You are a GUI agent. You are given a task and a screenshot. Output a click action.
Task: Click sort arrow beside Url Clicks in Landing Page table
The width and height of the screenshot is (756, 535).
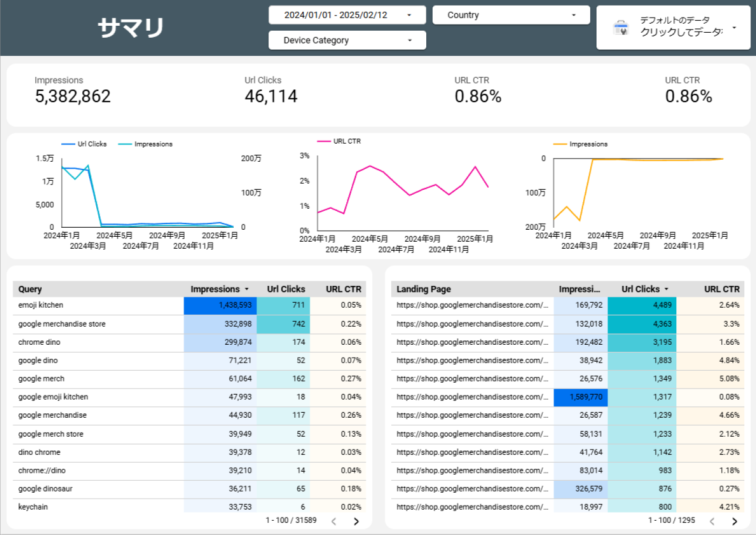pos(668,288)
